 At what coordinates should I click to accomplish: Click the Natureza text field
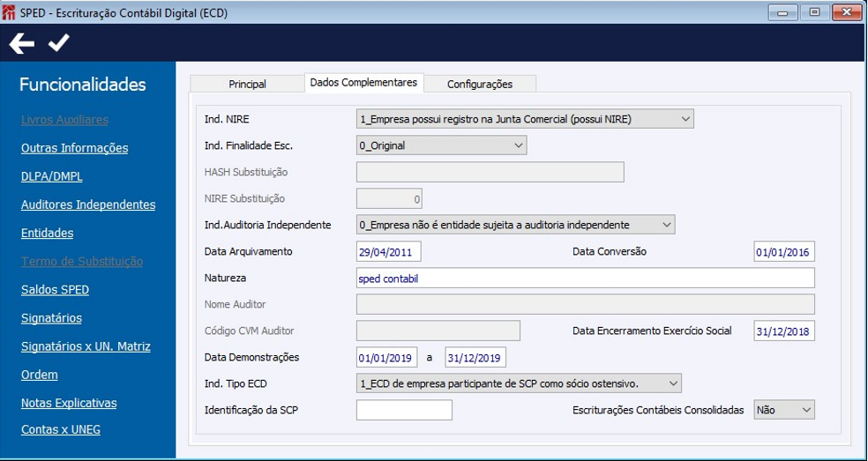(584, 279)
